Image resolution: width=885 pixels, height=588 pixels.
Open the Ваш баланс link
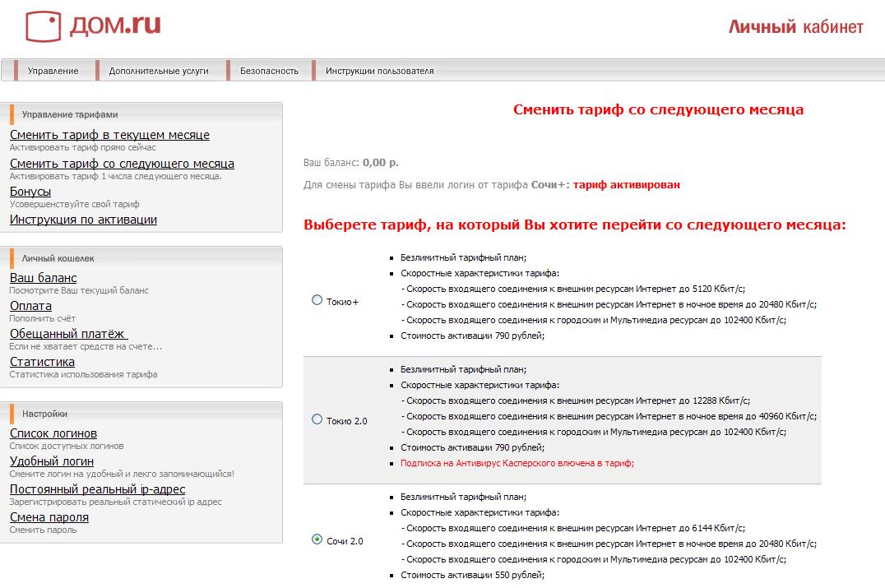pos(43,278)
